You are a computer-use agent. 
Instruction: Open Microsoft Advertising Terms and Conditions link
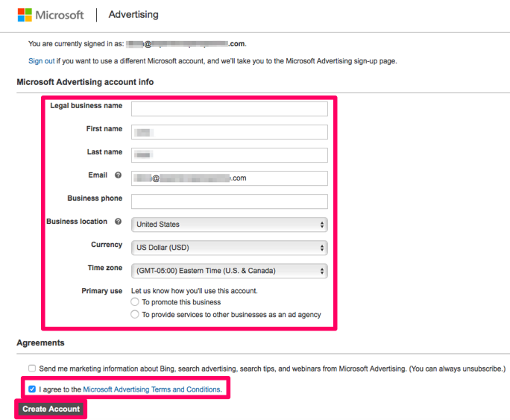pos(153,389)
